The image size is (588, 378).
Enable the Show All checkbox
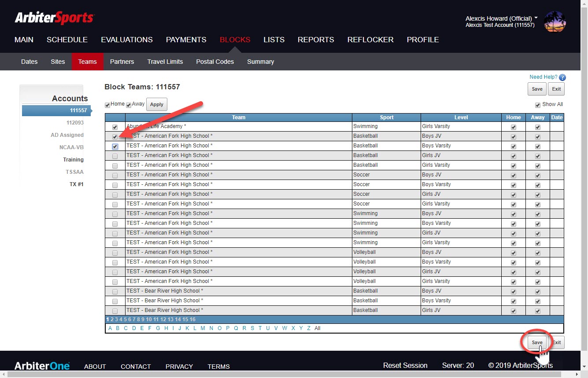click(538, 105)
